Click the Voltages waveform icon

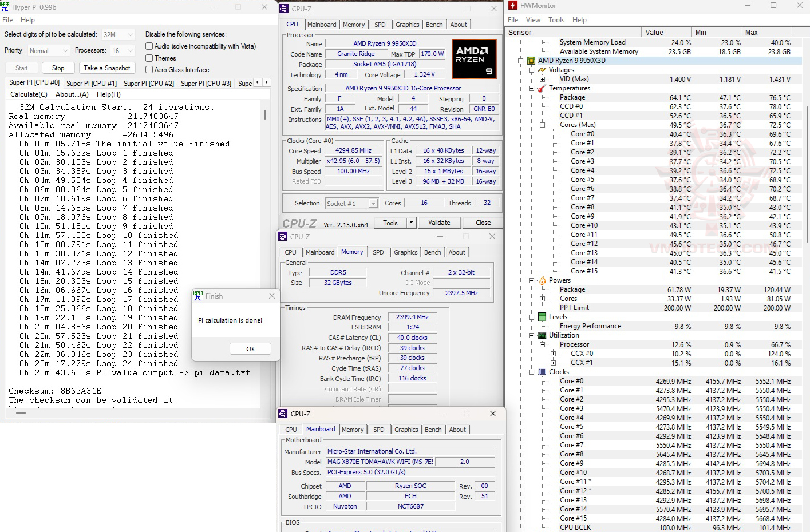click(542, 70)
